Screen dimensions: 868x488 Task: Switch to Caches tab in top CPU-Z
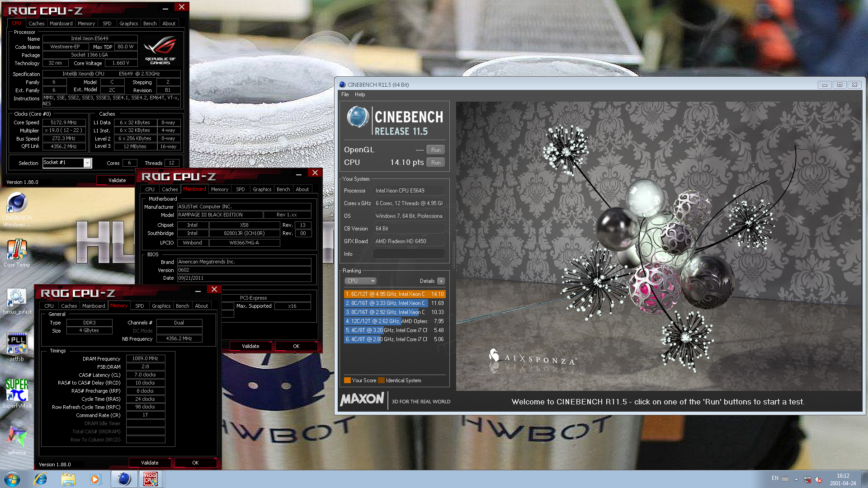[37, 23]
